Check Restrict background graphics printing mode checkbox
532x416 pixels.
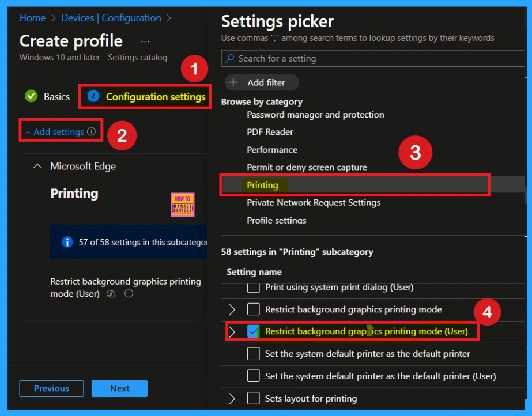click(x=254, y=309)
